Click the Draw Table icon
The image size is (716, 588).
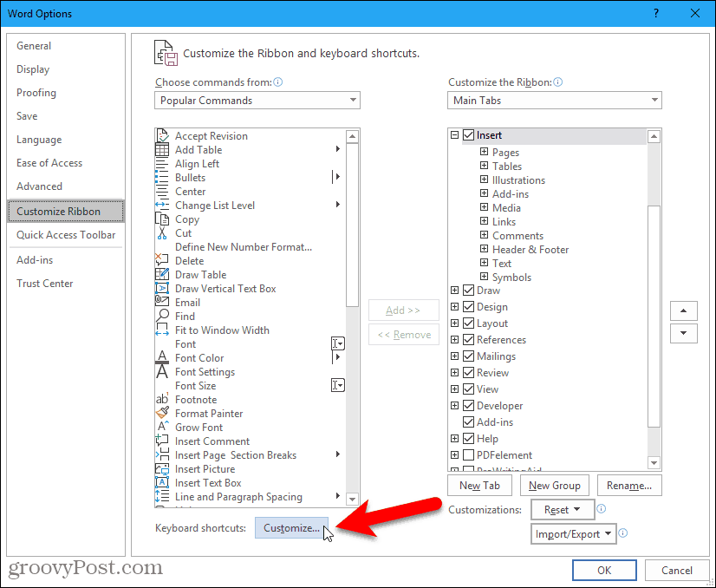pyautogui.click(x=162, y=275)
